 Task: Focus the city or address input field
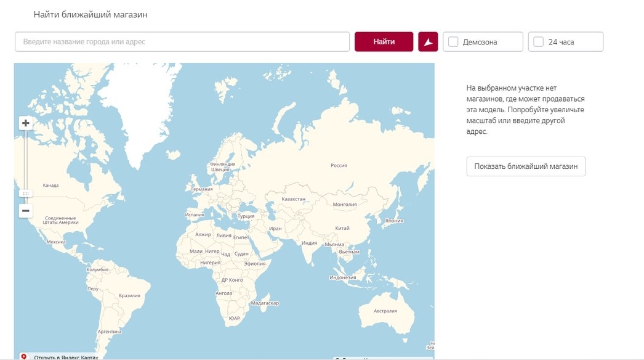pyautogui.click(x=182, y=41)
